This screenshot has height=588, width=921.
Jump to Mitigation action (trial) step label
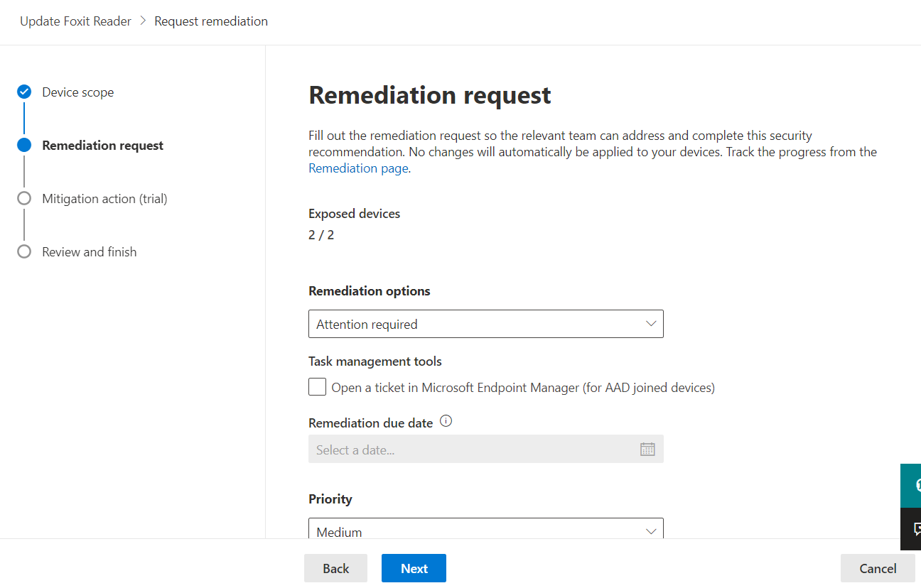104,199
